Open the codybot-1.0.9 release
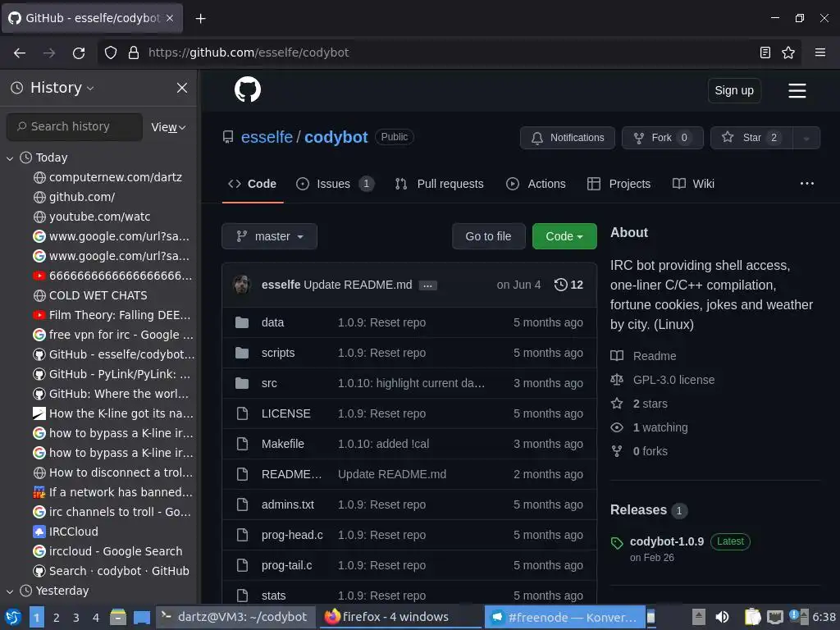This screenshot has width=840, height=630. [x=666, y=541]
